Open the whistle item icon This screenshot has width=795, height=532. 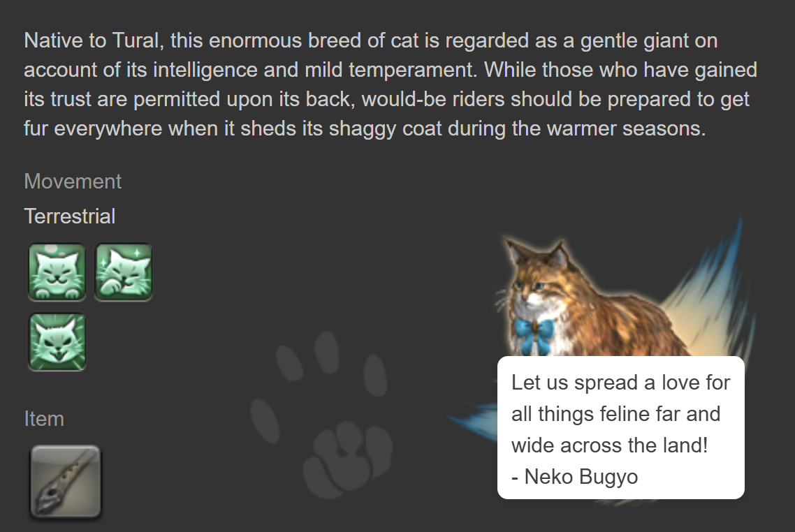pos(66,482)
